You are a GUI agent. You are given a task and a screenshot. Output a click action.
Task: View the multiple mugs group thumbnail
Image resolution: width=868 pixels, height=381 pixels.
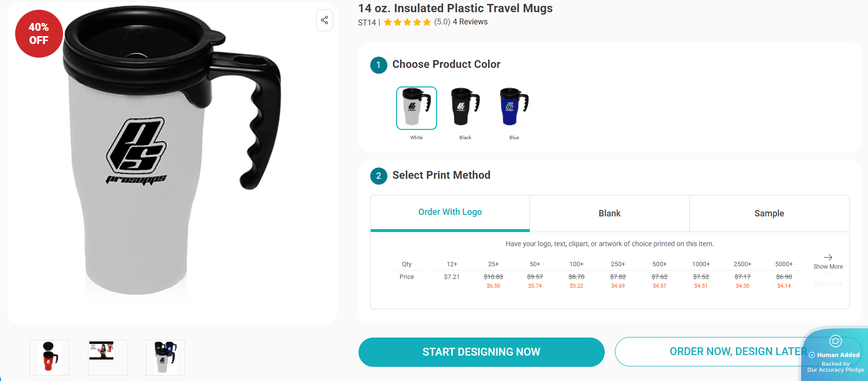(165, 358)
